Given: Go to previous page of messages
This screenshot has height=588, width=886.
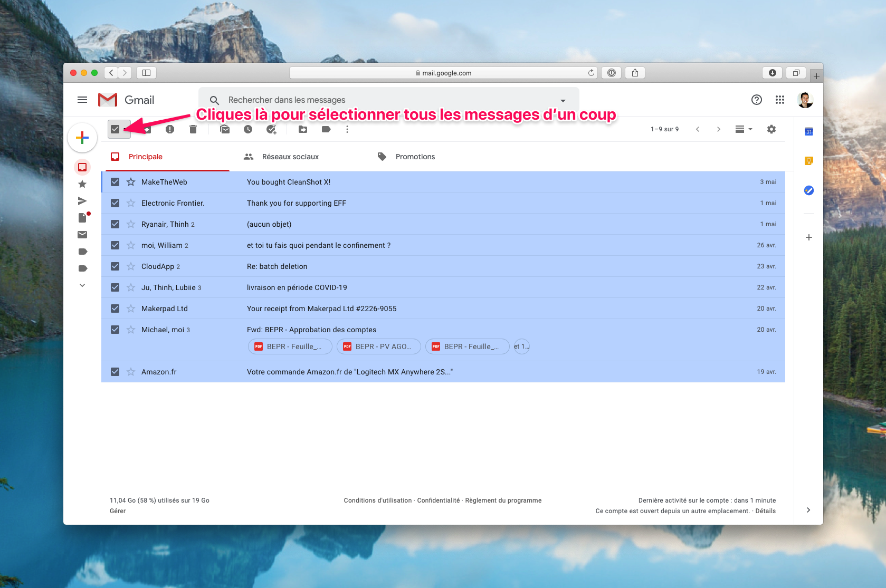Looking at the screenshot, I should (x=698, y=129).
